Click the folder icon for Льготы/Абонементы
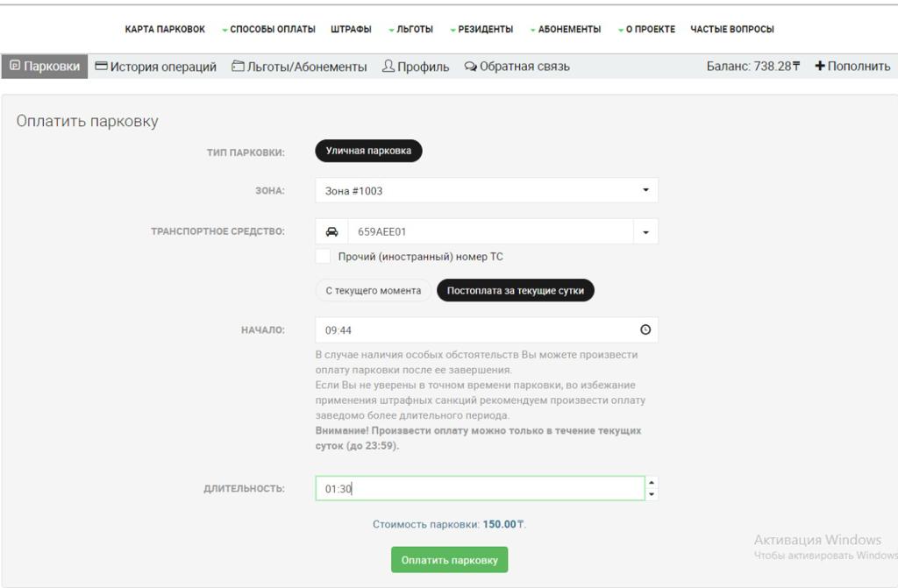Image resolution: width=898 pixels, height=588 pixels. click(238, 66)
